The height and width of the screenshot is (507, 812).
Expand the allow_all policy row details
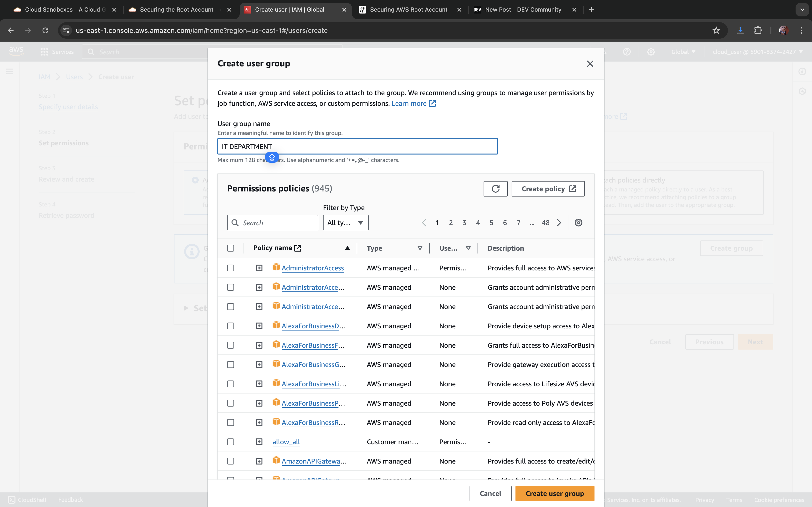pos(259,442)
